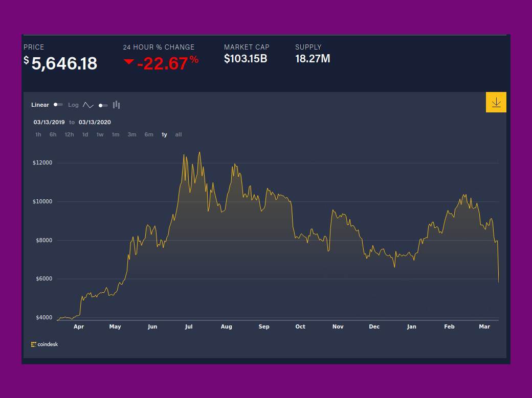
Task: Choose the 3m time range
Action: [x=132, y=135]
